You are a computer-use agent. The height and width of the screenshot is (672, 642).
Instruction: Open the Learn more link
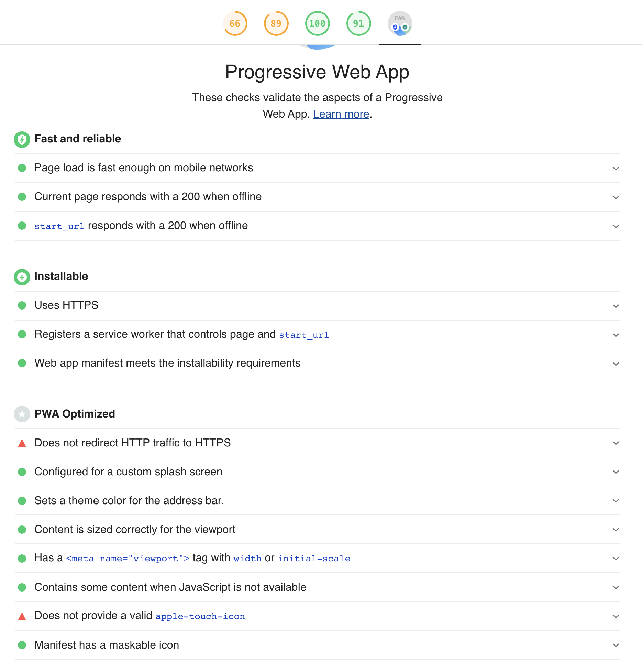[x=341, y=114]
